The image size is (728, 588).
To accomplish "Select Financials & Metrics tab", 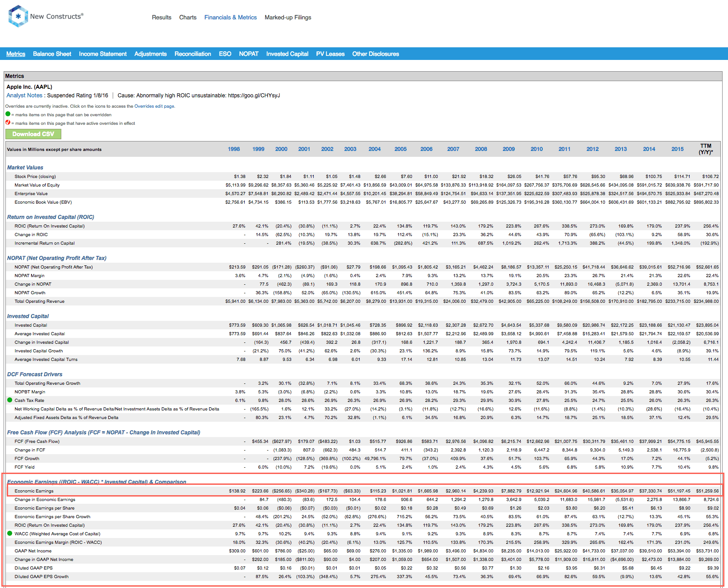I will (230, 18).
